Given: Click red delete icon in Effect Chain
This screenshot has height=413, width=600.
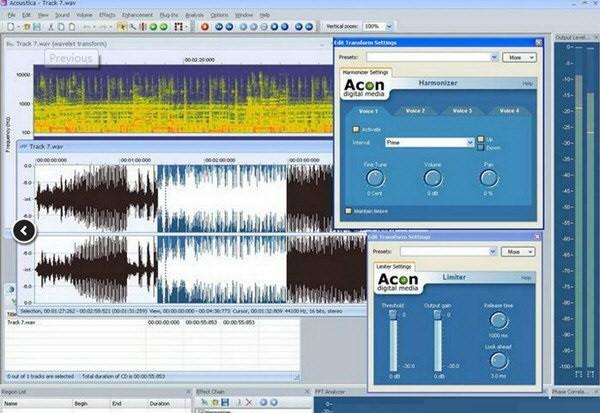Looking at the screenshot, I should 248,401.
